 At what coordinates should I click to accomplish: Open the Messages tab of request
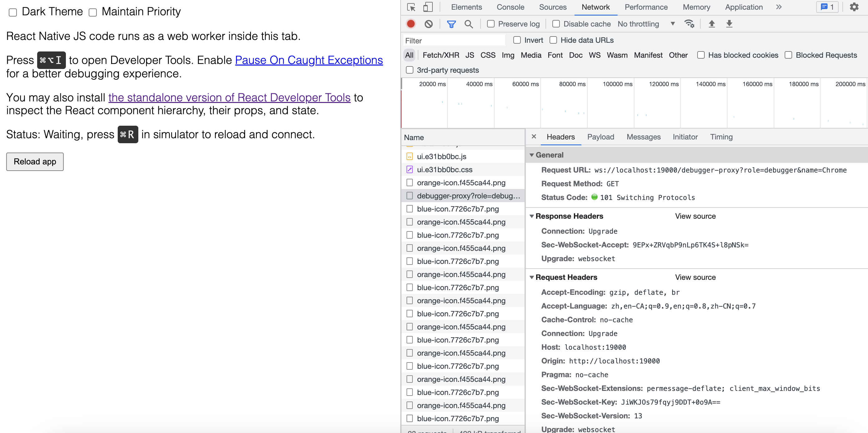[643, 137]
